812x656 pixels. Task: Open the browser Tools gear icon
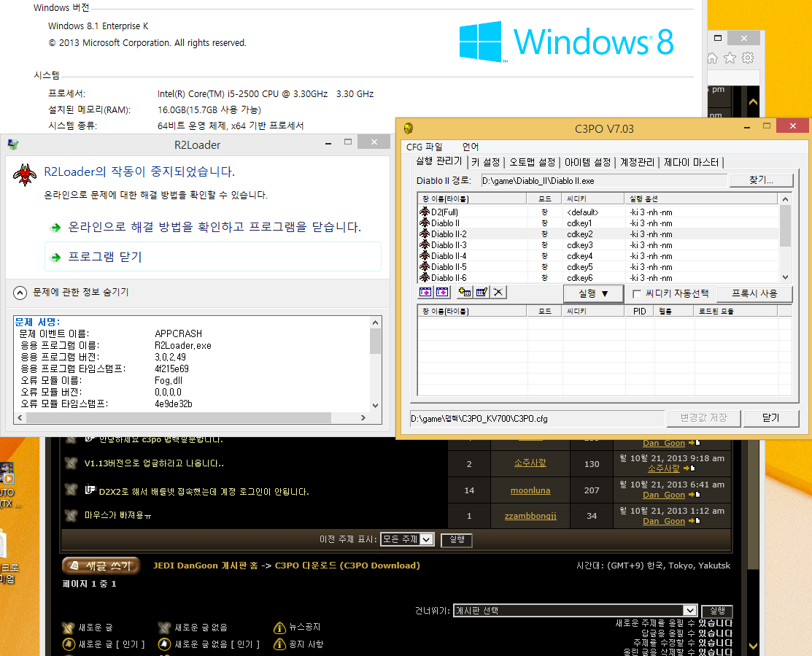(x=748, y=58)
